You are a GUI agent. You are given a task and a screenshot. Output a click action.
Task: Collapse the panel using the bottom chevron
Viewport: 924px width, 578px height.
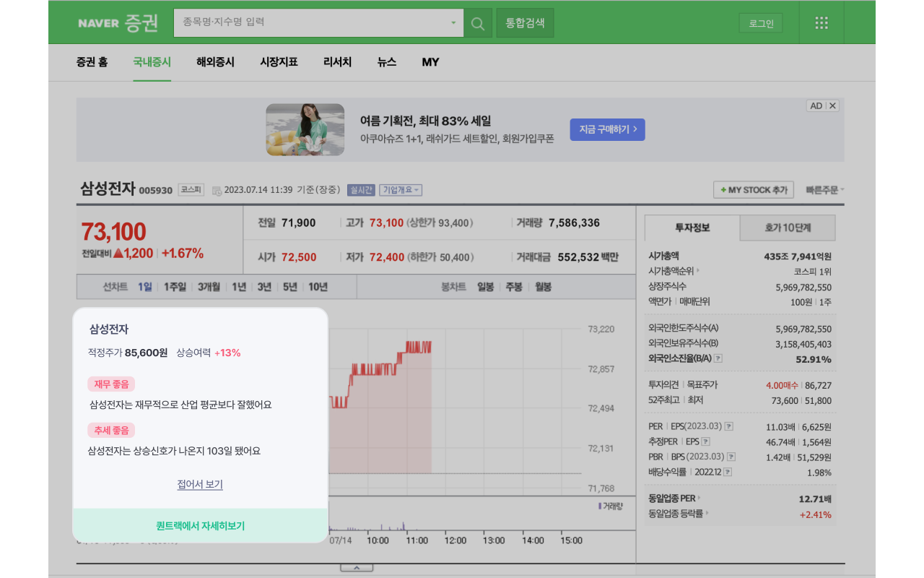coord(357,568)
